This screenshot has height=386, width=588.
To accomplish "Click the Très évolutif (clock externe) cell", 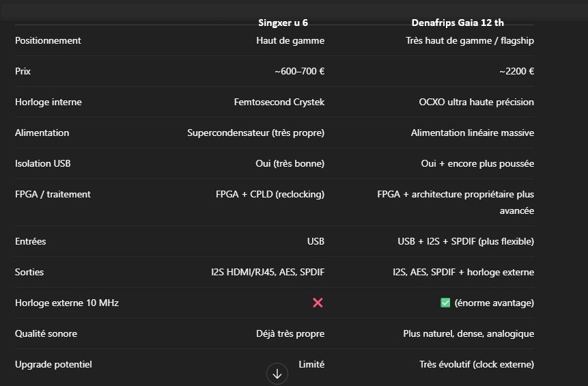I will tap(477, 364).
